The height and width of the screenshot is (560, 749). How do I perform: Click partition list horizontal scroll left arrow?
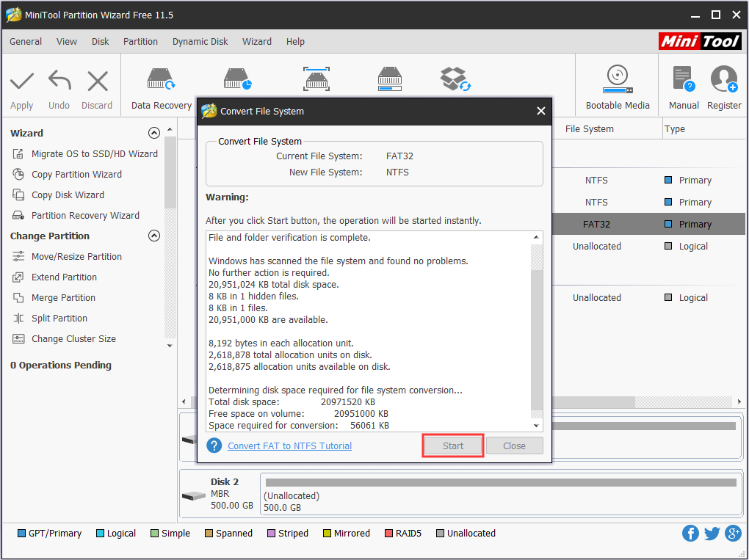[x=184, y=401]
